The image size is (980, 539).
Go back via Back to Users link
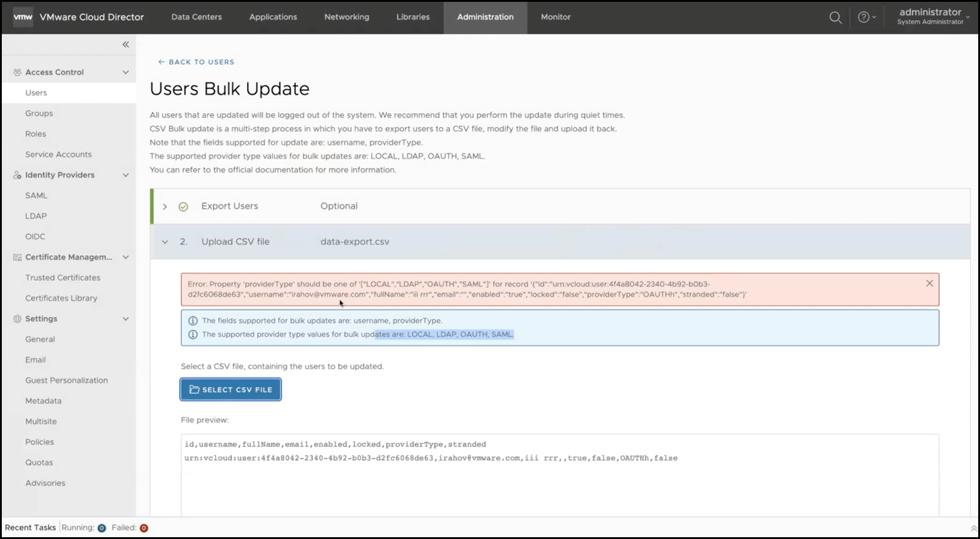click(196, 62)
